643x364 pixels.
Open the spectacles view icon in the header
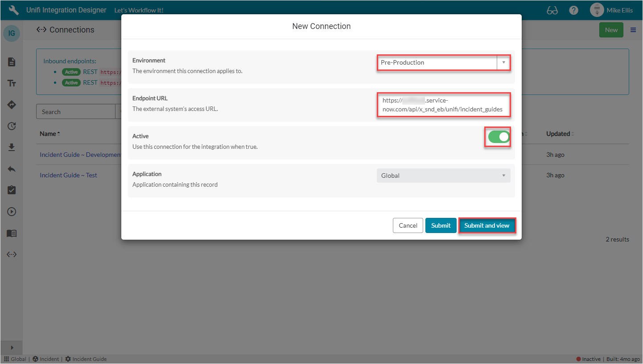coord(552,10)
